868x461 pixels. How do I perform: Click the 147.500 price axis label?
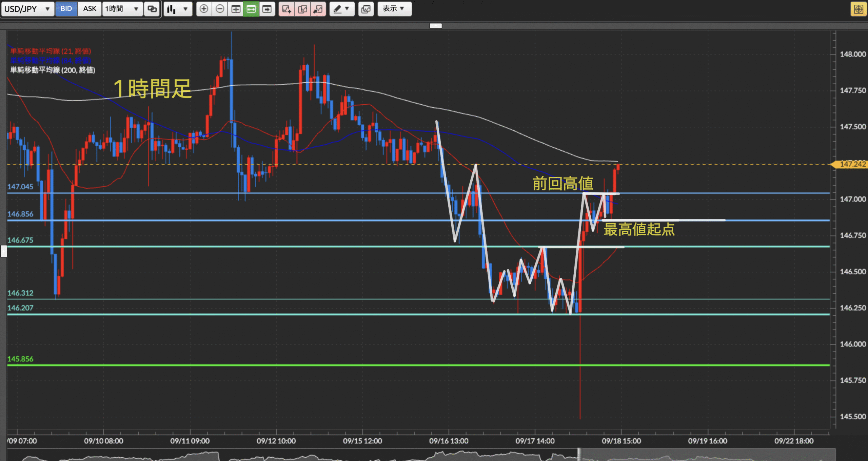click(x=853, y=127)
